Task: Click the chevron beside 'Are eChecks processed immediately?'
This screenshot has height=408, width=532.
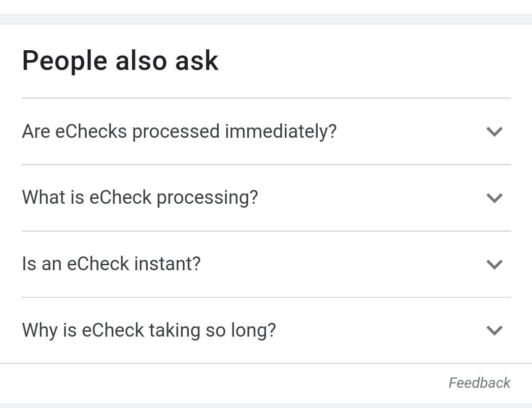Action: [x=494, y=131]
